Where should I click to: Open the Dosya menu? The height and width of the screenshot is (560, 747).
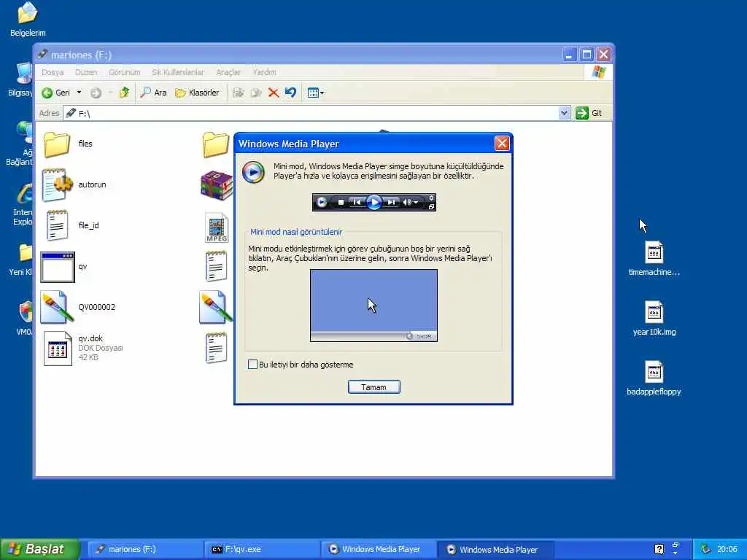[x=53, y=72]
